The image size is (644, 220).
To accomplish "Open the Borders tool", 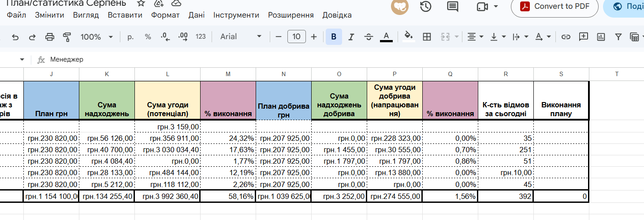I will [x=427, y=37].
